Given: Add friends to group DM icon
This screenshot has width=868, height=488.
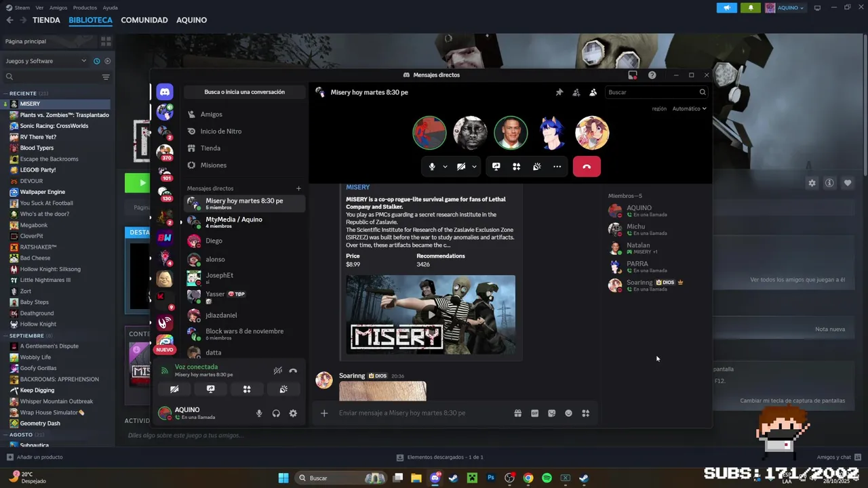Looking at the screenshot, I should [x=576, y=92].
